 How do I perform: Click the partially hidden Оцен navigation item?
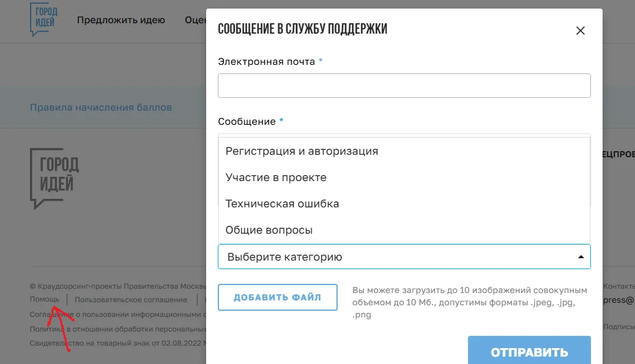tap(195, 20)
